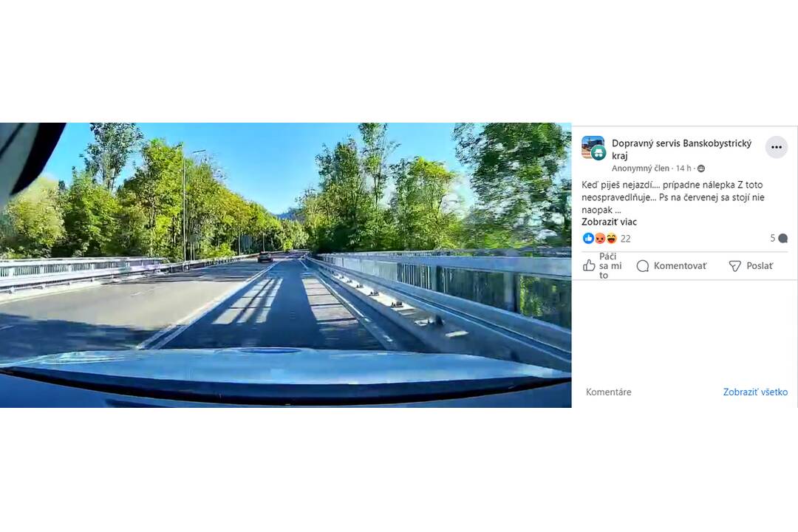Click the thumbs-up icon on the like button
Viewport: 798px width, 532px height.
589,265
